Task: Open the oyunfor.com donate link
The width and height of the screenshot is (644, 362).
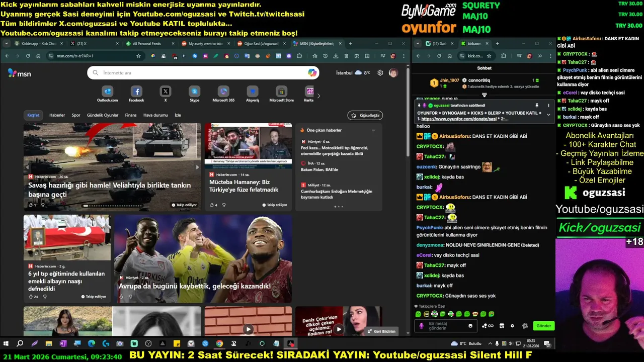Action: click(459, 119)
